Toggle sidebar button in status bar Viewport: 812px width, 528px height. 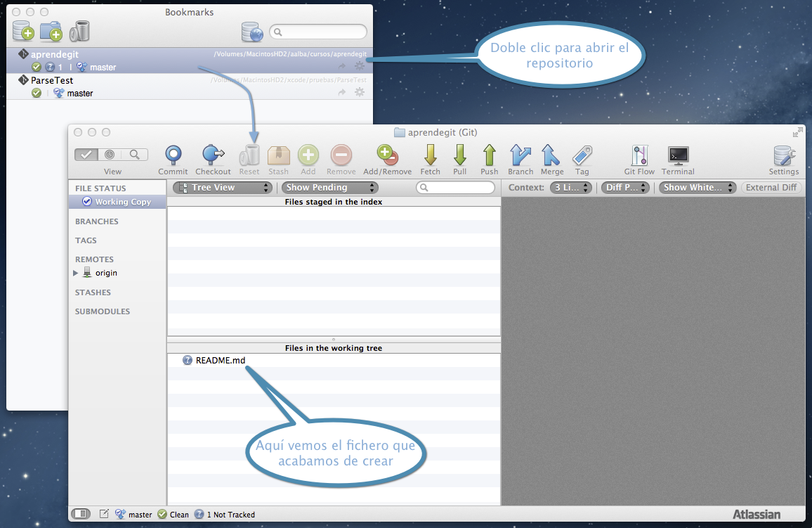tap(81, 514)
